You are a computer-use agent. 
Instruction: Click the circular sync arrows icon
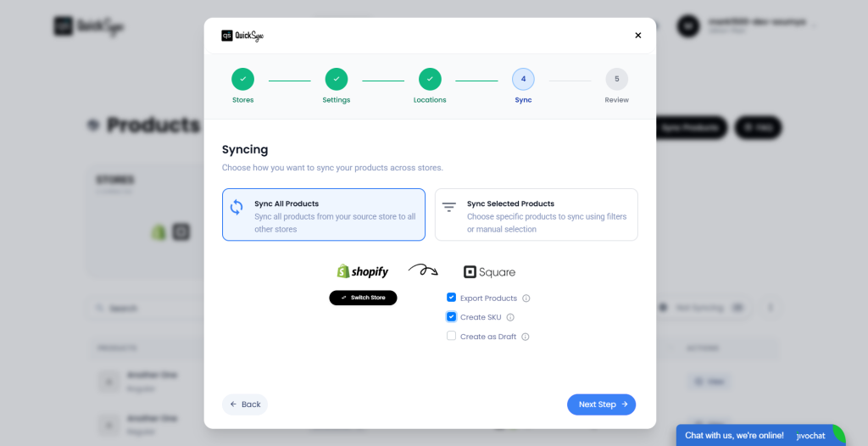[236, 207]
